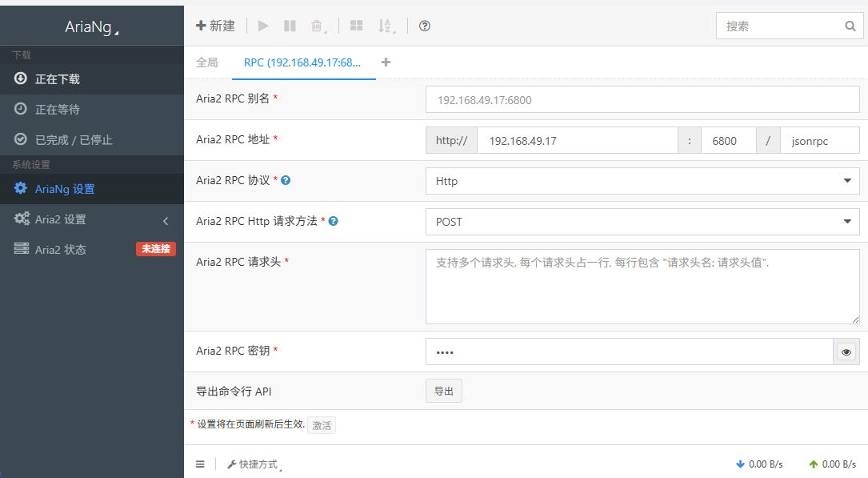Open the sort order icon menu
Image resolution: width=868 pixels, height=478 pixels.
pyautogui.click(x=386, y=26)
